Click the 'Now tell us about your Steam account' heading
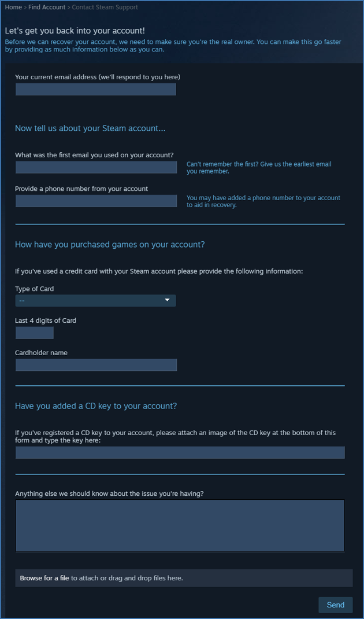The height and width of the screenshot is (619, 364). [x=90, y=128]
